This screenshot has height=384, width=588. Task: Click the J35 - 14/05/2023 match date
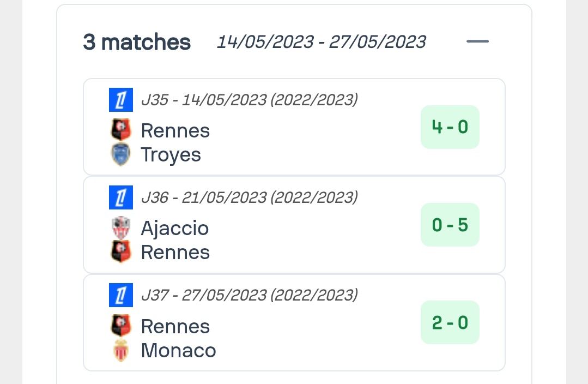249,100
